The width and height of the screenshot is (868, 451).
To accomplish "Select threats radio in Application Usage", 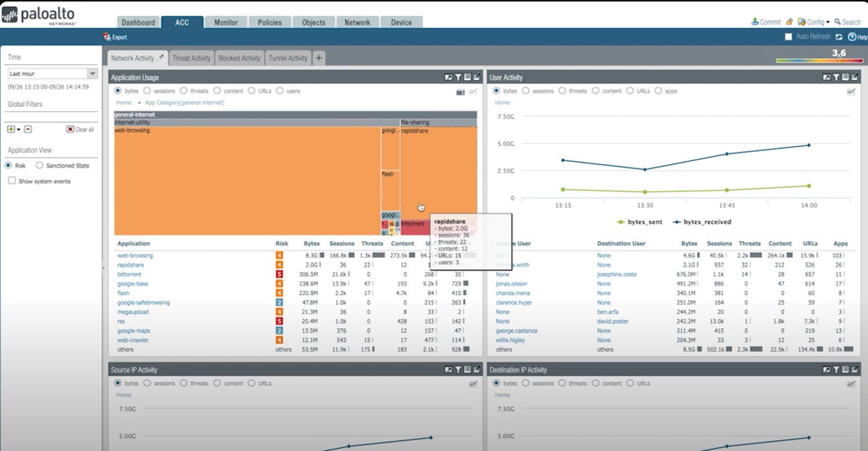I will click(x=183, y=91).
